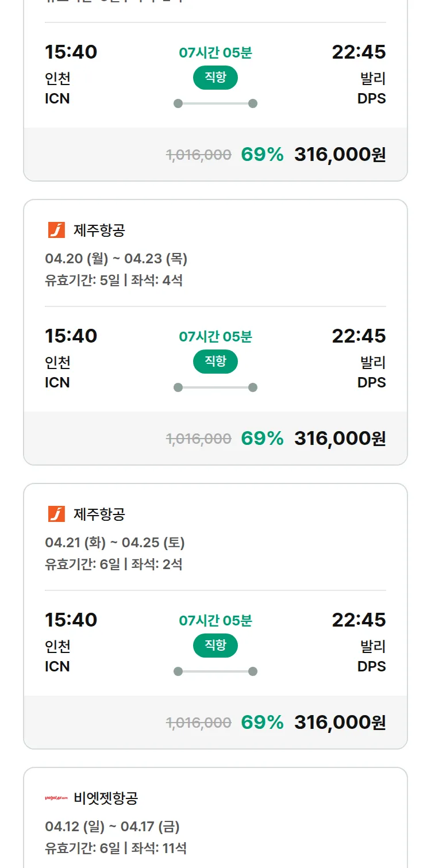Tap the 직항 badge in the 04.20~04.23 flight card

[215, 362]
